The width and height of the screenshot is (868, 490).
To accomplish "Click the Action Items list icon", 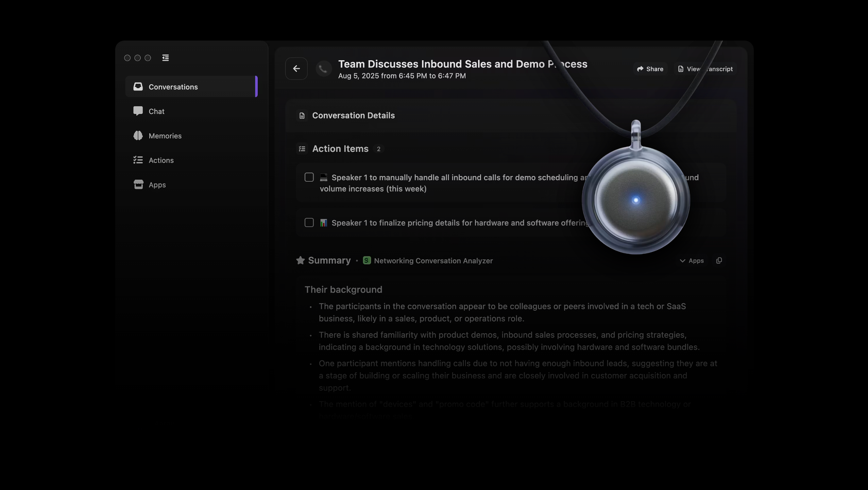I will pos(302,149).
